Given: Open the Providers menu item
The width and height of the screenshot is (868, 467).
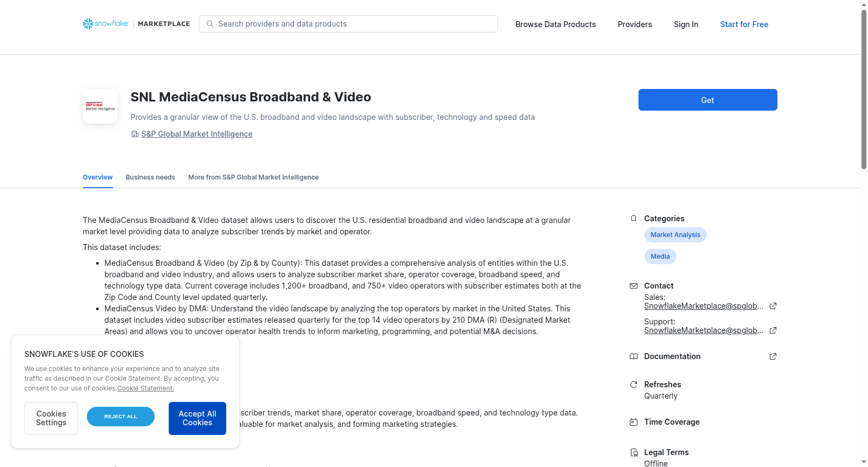Looking at the screenshot, I should click(x=635, y=24).
